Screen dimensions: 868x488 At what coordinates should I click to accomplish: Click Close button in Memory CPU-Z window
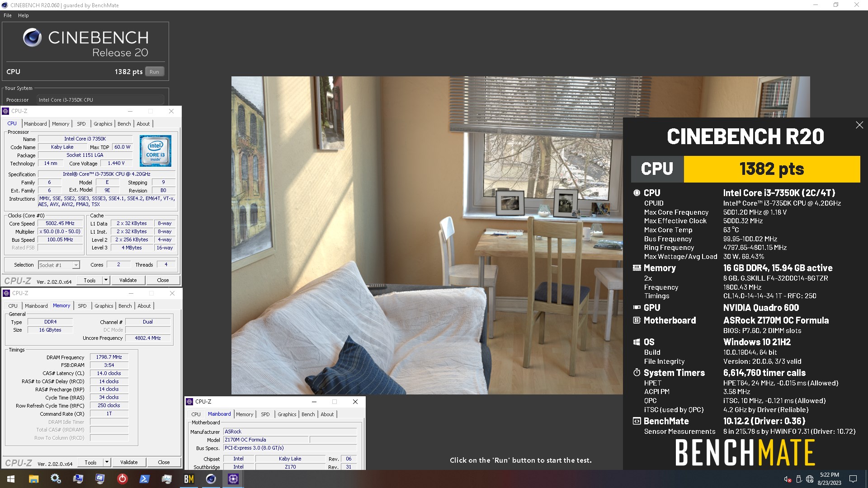164,463
